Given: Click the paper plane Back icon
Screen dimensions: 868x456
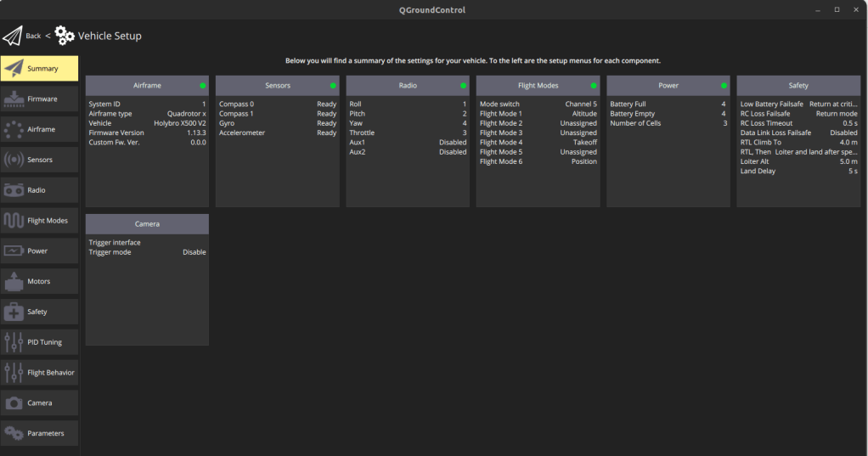Looking at the screenshot, I should [x=12, y=36].
